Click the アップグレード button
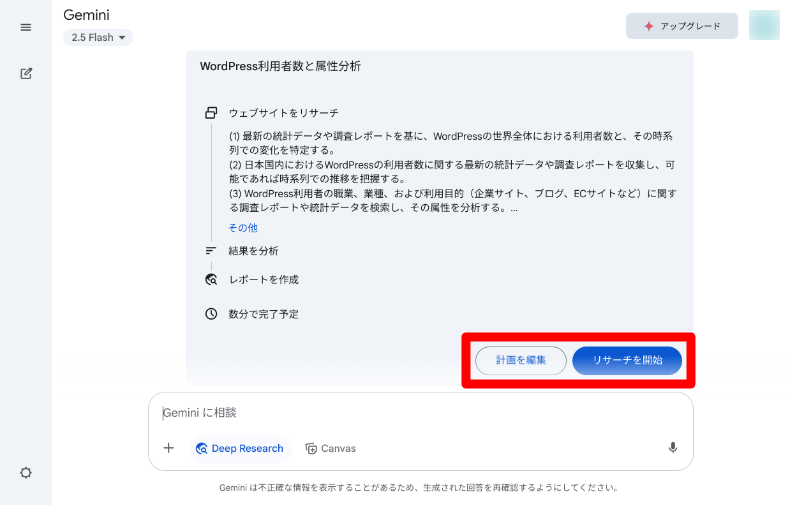 tap(682, 26)
